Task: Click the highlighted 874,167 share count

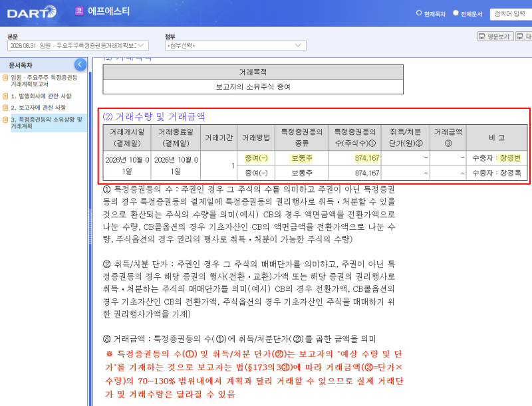Action: pos(355,158)
